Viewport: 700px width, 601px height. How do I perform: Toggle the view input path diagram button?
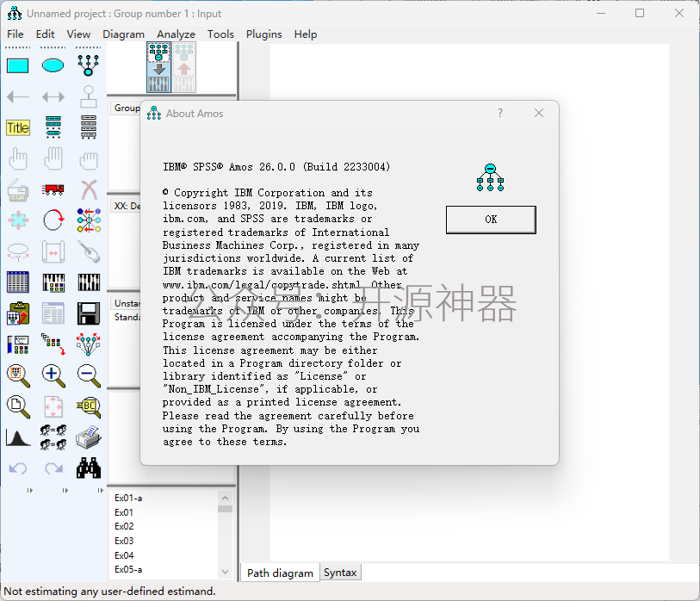click(159, 67)
